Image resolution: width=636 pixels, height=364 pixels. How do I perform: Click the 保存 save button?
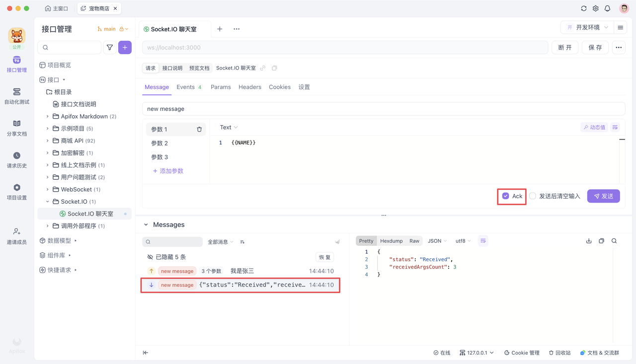(x=595, y=48)
